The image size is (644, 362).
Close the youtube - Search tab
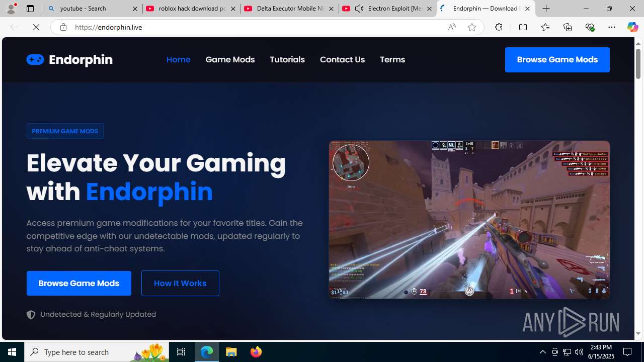(135, 9)
